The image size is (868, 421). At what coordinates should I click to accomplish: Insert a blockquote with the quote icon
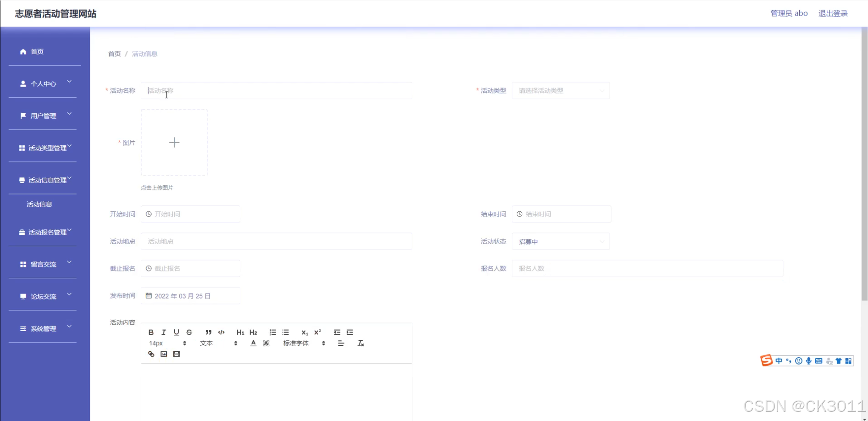click(x=209, y=332)
